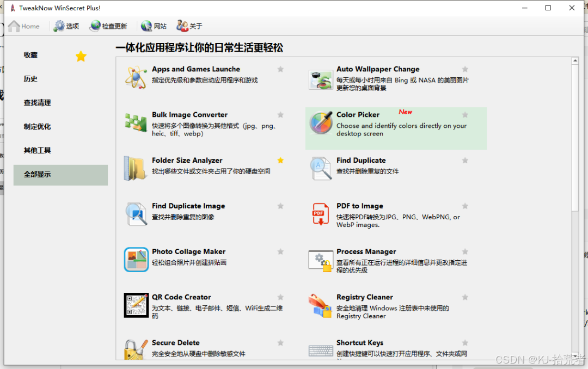Star the Secure Delete tool

point(280,343)
